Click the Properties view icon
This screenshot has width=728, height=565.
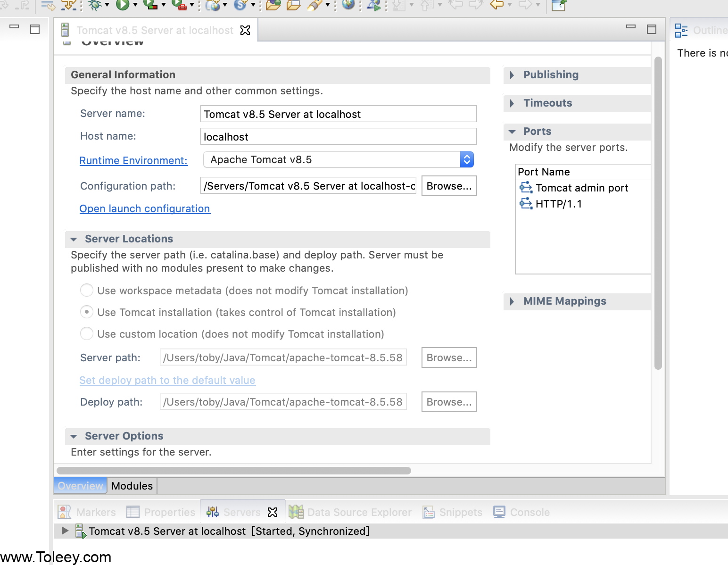pyautogui.click(x=133, y=512)
